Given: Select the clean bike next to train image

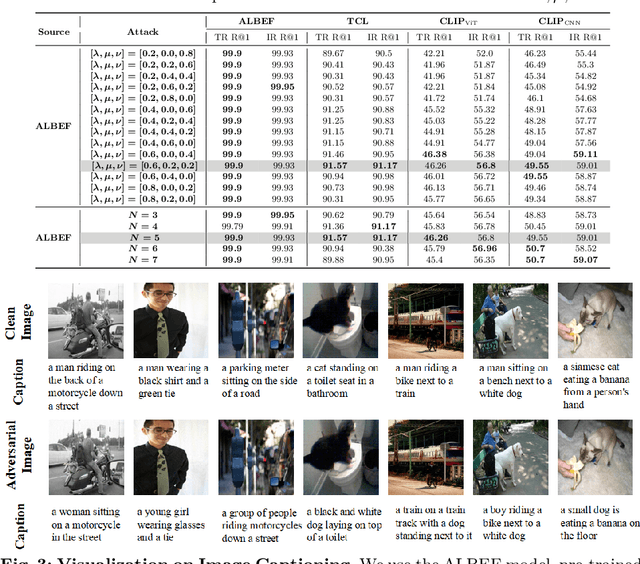Looking at the screenshot, I should pyautogui.click(x=425, y=320).
